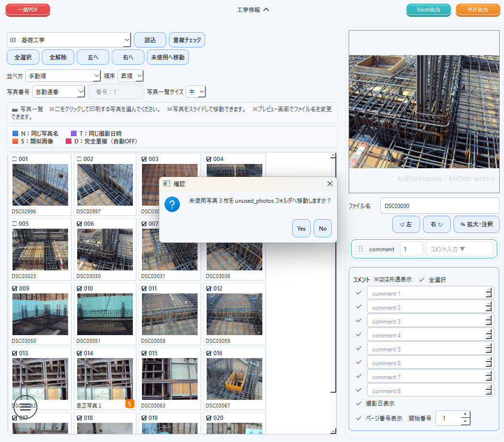This screenshot has width=504, height=442.
Task: Click Yes in the confirmation dialog
Action: coord(301,228)
